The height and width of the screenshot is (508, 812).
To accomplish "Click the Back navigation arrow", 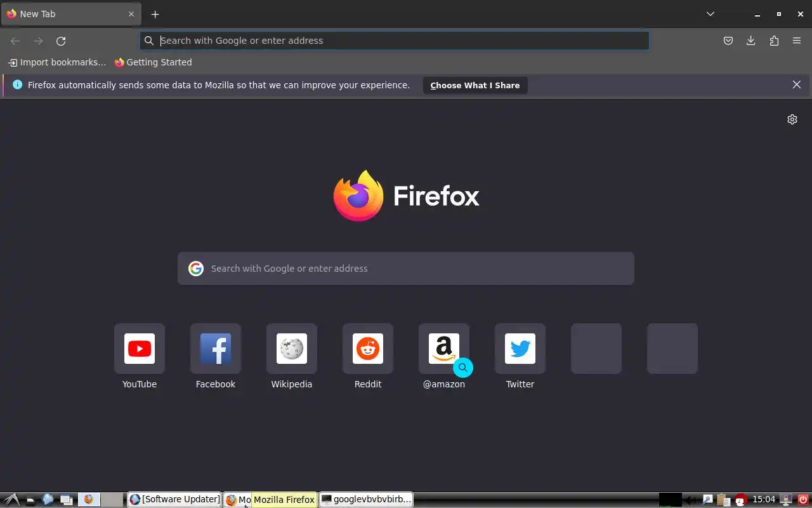I will click(x=15, y=41).
